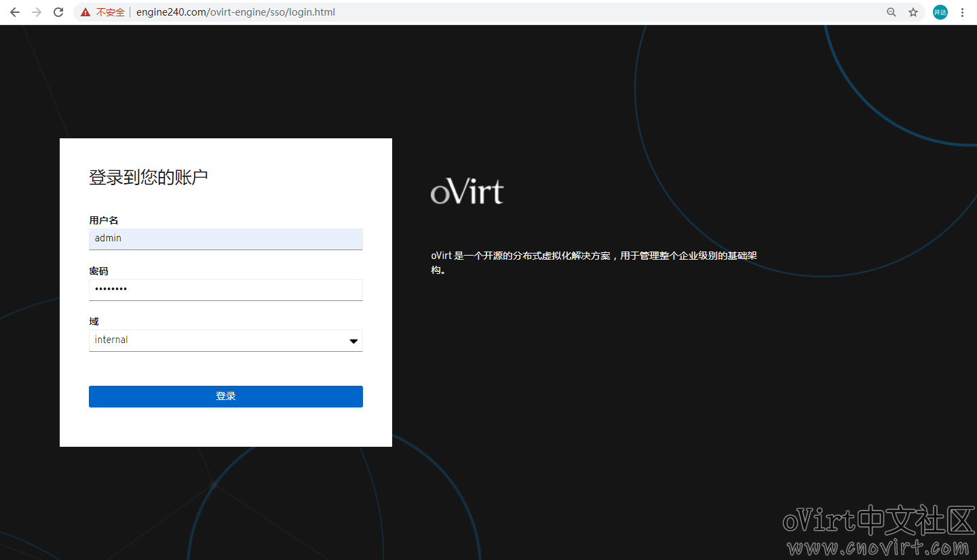
Task: Click the 登录到您的账户 heading
Action: [149, 178]
